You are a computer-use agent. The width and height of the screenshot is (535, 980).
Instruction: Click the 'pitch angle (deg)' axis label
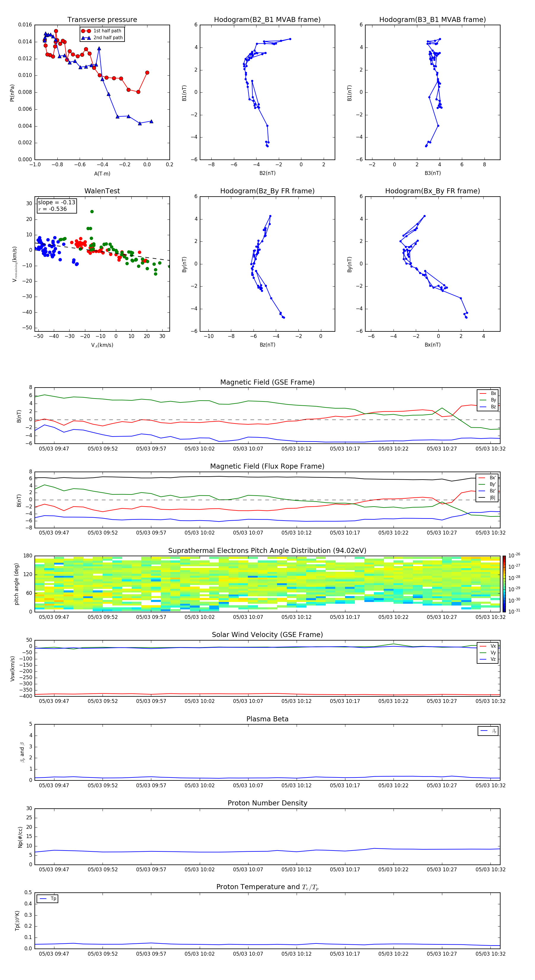pyautogui.click(x=17, y=584)
